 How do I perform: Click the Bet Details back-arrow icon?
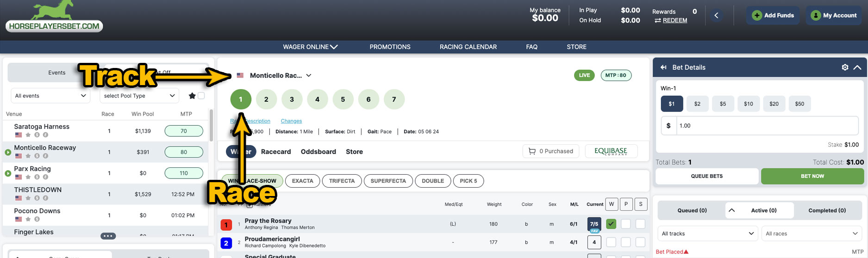click(x=663, y=68)
